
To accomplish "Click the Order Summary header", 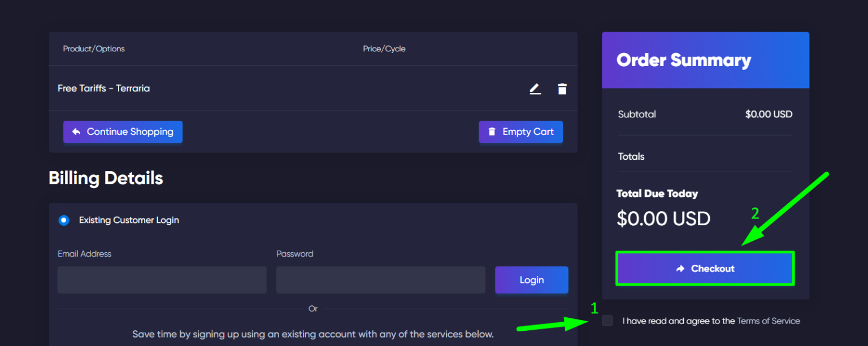I will point(683,60).
